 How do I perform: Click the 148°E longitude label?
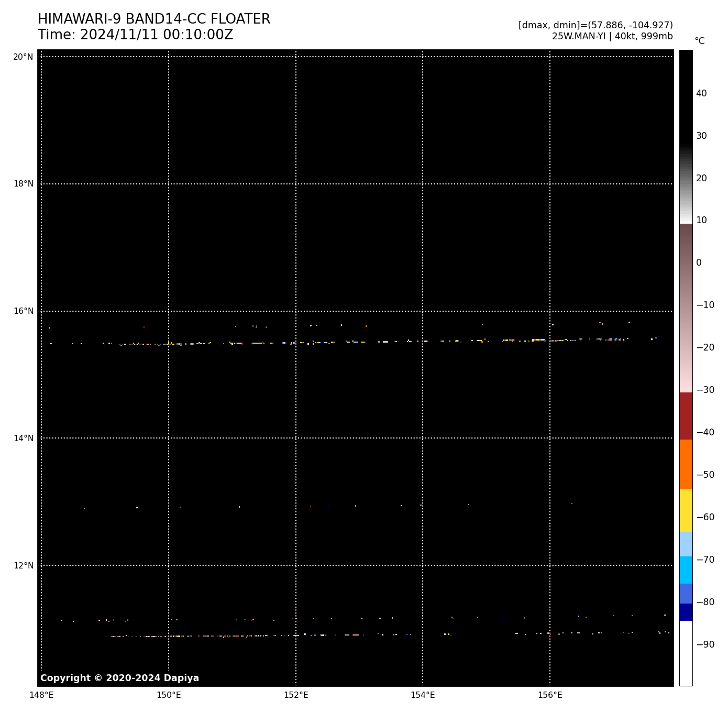[41, 695]
